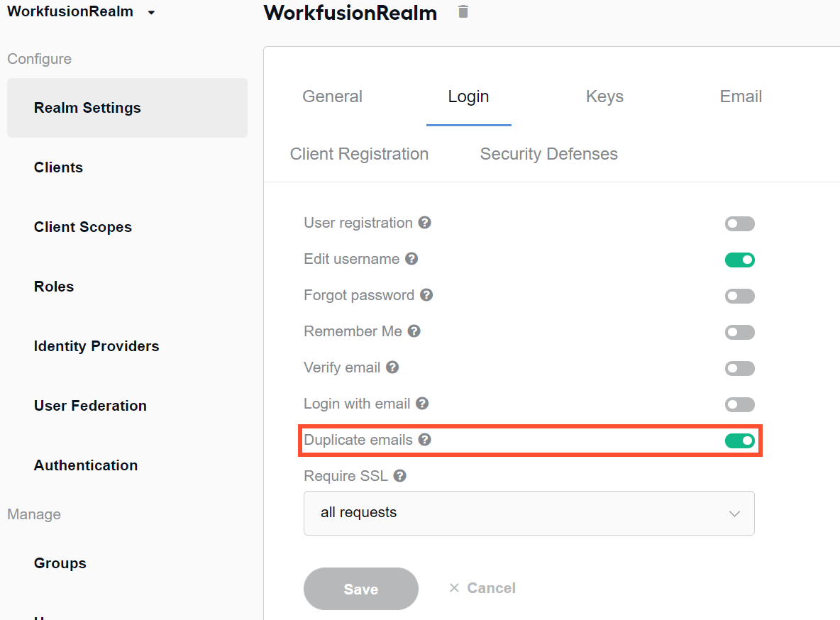Expand Require SSL dropdown showing all requests
Image resolution: width=840 pixels, height=620 pixels.
pyautogui.click(x=529, y=513)
